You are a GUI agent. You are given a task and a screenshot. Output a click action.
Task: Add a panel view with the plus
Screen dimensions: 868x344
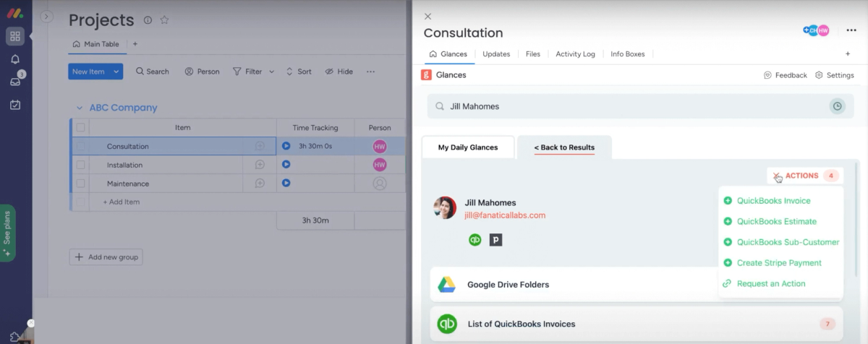848,54
